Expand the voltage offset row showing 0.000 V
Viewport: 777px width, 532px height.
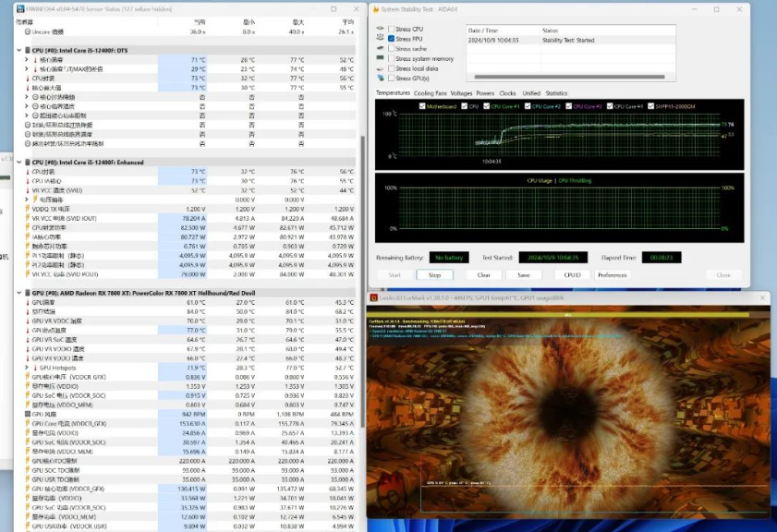click(x=27, y=199)
